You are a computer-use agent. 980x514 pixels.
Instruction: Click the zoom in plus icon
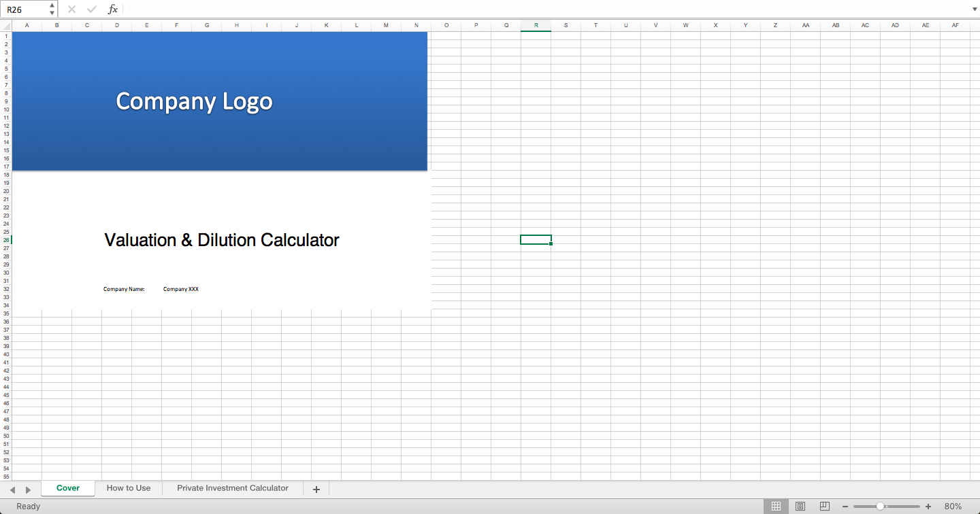[928, 507]
